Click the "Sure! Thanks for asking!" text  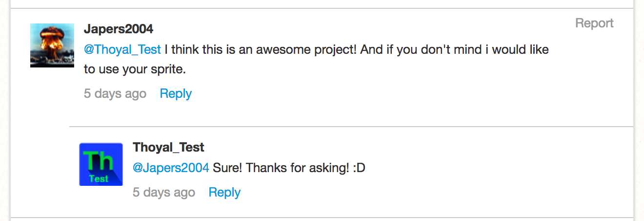pos(281,168)
